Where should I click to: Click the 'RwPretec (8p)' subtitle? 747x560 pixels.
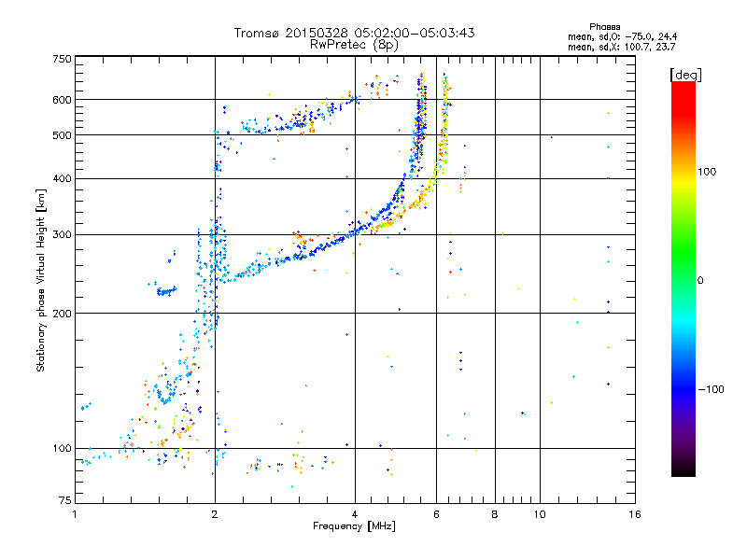(x=355, y=45)
